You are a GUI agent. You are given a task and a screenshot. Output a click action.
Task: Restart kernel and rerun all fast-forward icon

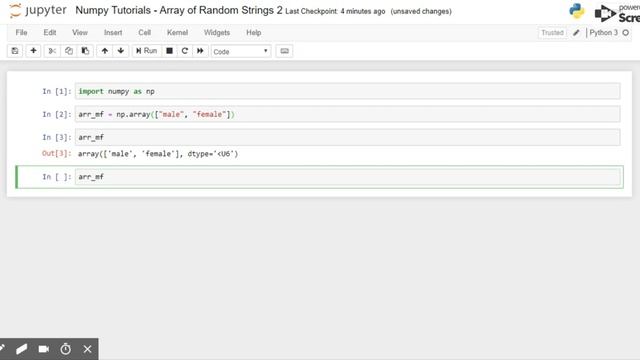pos(200,51)
